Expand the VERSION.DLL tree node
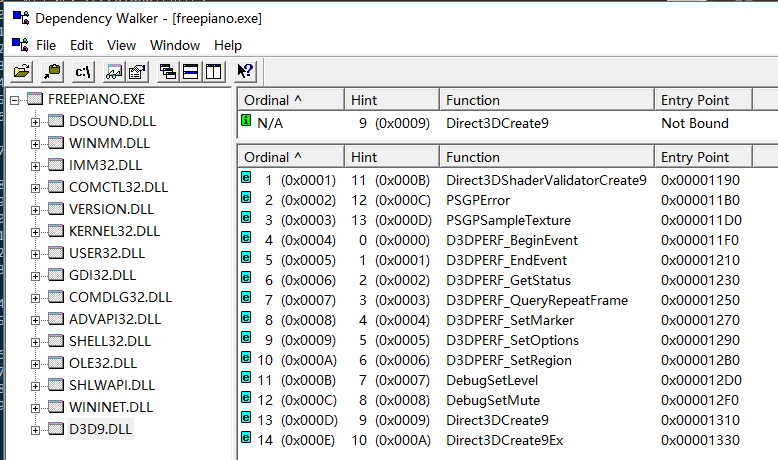 coord(35,210)
